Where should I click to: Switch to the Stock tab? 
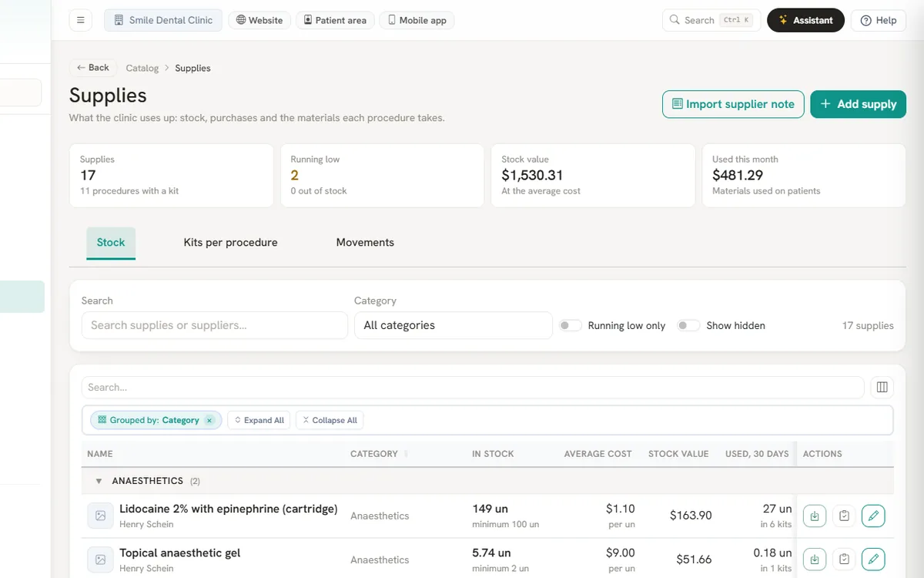point(111,242)
